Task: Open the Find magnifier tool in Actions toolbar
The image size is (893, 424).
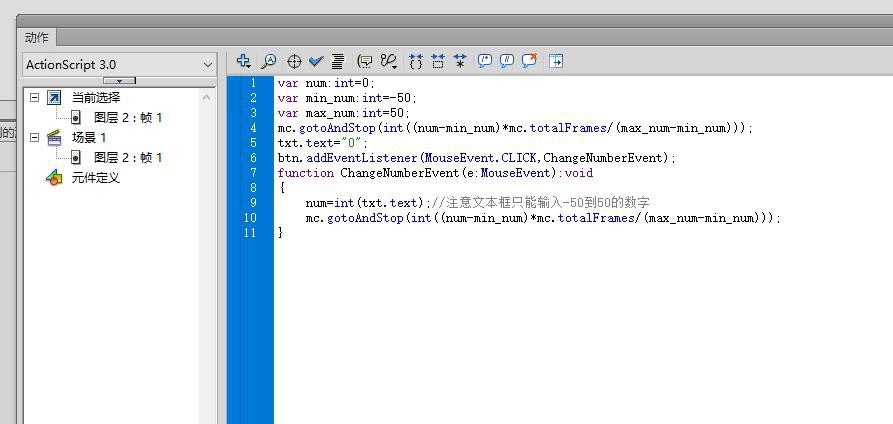Action: click(268, 61)
